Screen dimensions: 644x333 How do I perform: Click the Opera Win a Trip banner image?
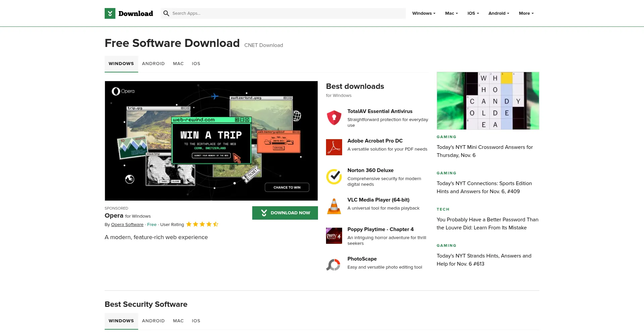(211, 141)
